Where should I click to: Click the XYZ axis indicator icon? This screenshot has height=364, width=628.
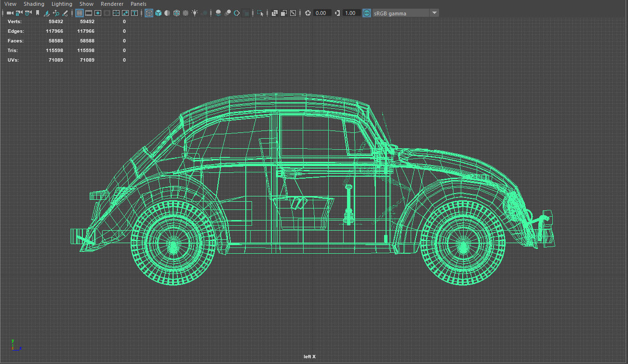pyautogui.click(x=15, y=345)
